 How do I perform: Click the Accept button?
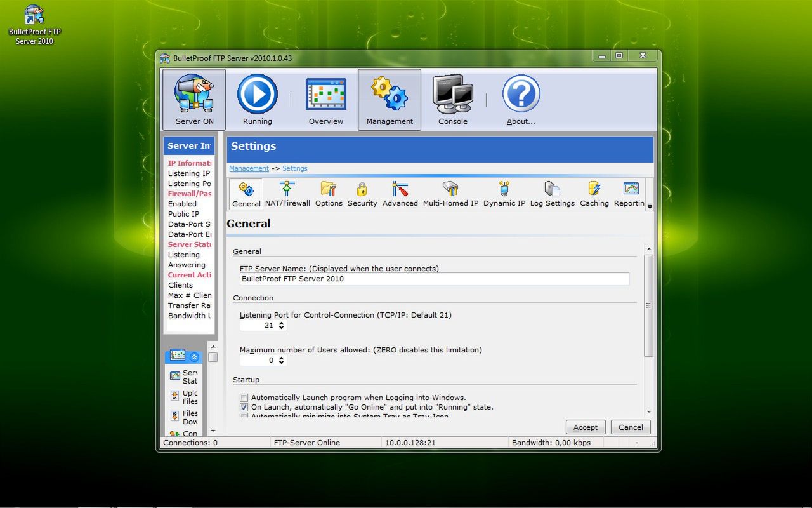pyautogui.click(x=586, y=427)
